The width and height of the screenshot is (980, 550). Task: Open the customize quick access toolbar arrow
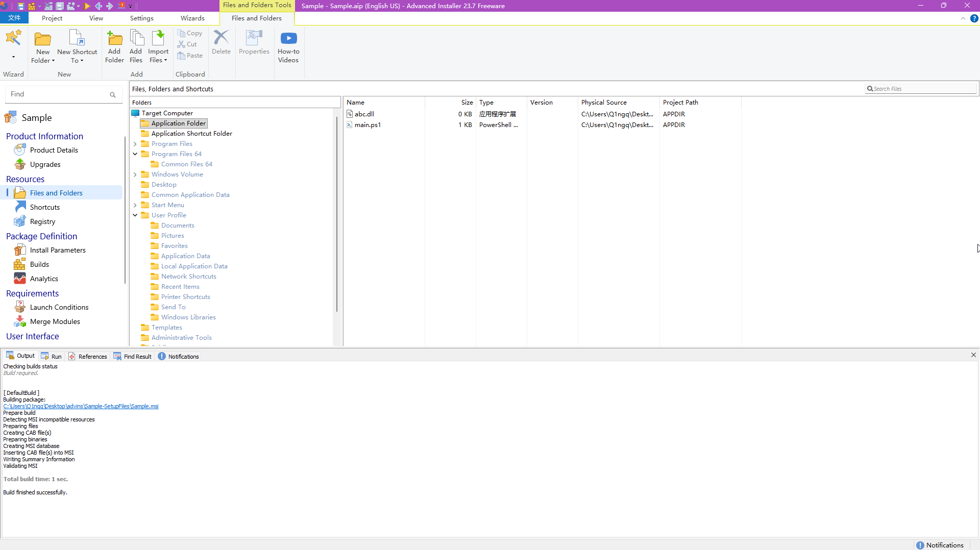coord(130,6)
